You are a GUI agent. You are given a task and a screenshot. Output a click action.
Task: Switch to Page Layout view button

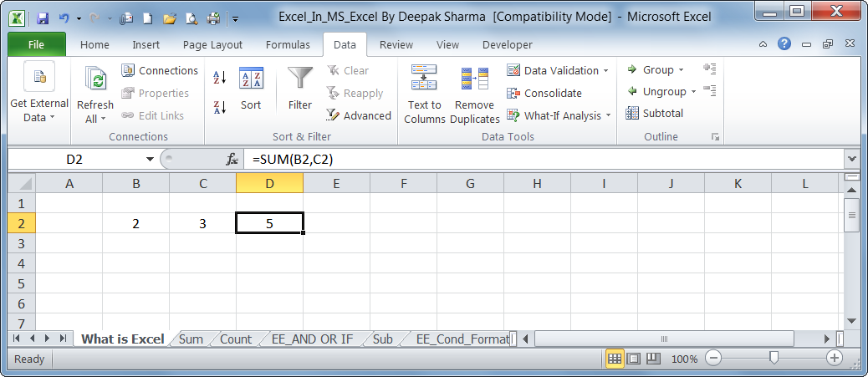point(634,359)
